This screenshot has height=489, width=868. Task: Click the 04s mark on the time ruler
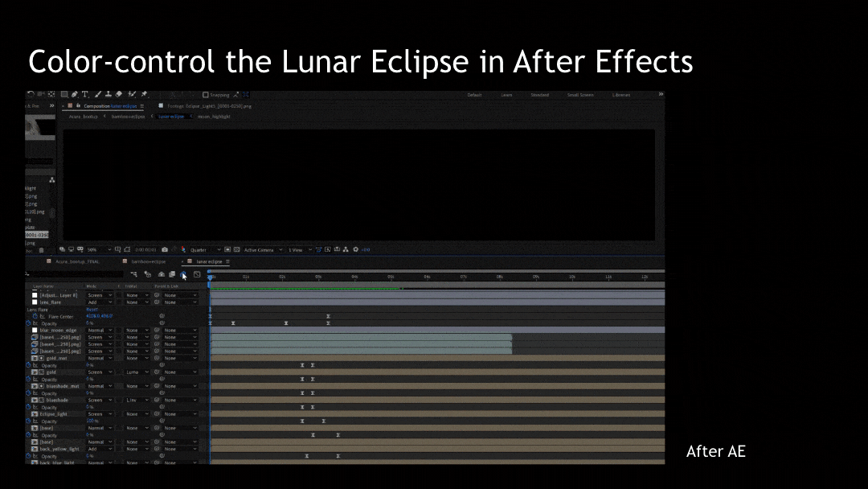pyautogui.click(x=354, y=277)
